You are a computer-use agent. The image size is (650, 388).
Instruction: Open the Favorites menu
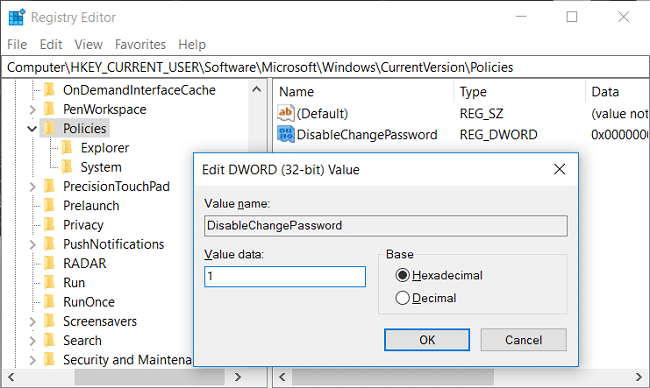140,44
